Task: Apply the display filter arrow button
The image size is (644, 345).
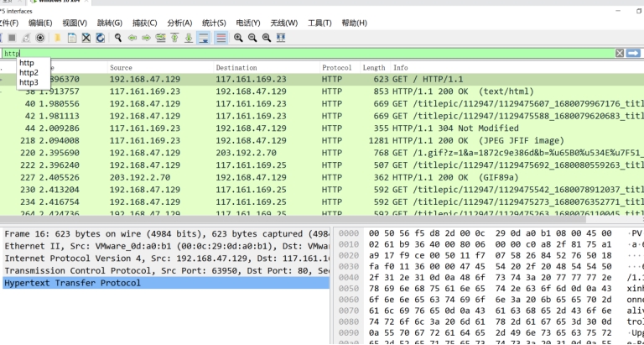Action: tap(634, 53)
